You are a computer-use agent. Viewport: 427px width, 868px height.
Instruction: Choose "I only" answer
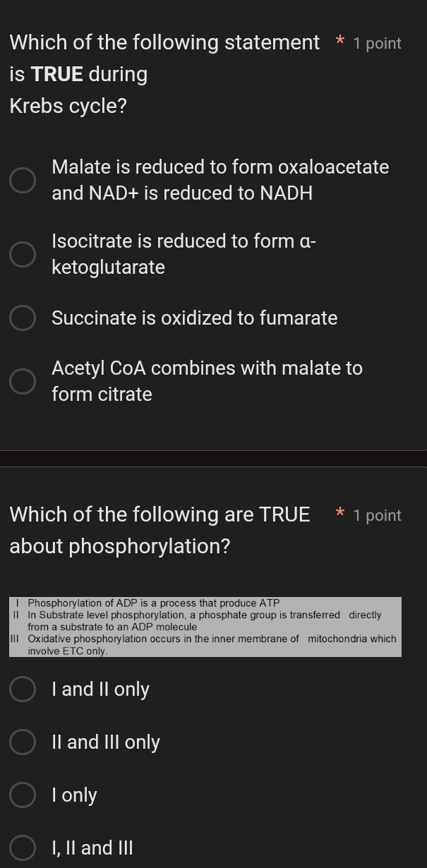point(22,795)
